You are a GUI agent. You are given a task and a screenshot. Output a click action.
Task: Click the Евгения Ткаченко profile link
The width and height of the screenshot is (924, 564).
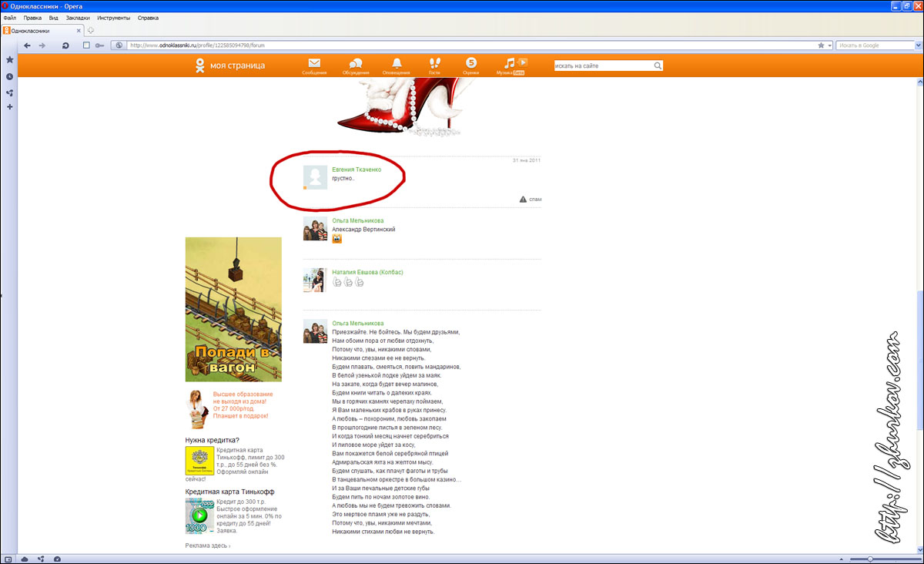click(x=356, y=170)
